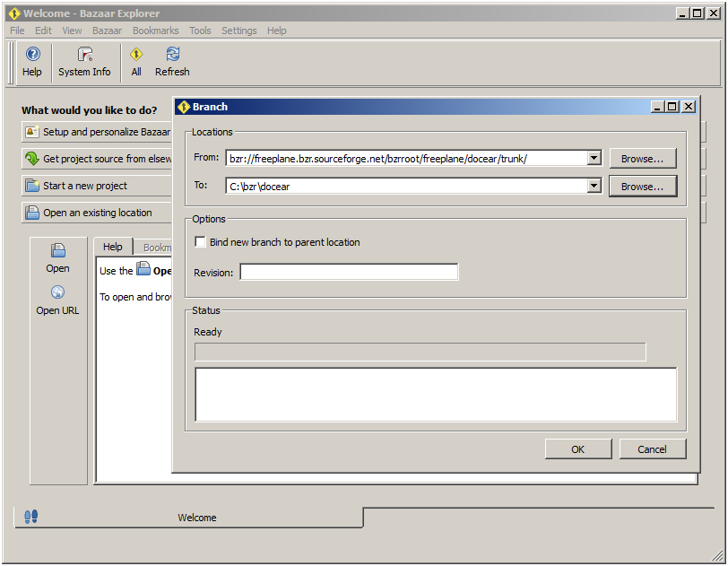Screen dimensions: 728x566
Task: Click the Open URL globe icon
Action: click(58, 292)
